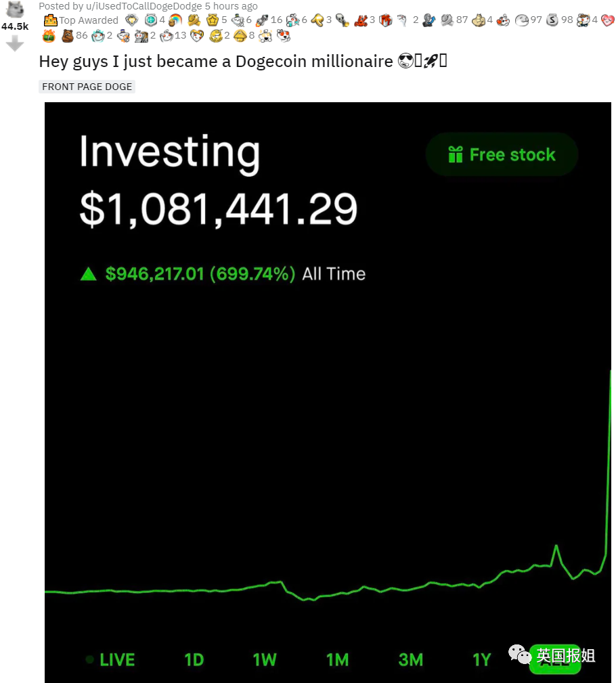Click the bear award showing 86
This screenshot has height=683, width=616.
(68, 36)
